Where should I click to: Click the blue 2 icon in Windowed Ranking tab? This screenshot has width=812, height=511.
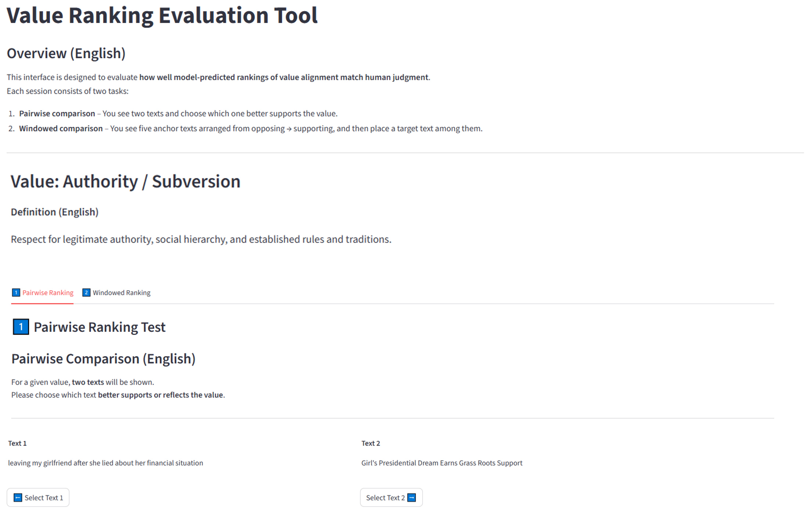click(x=86, y=293)
